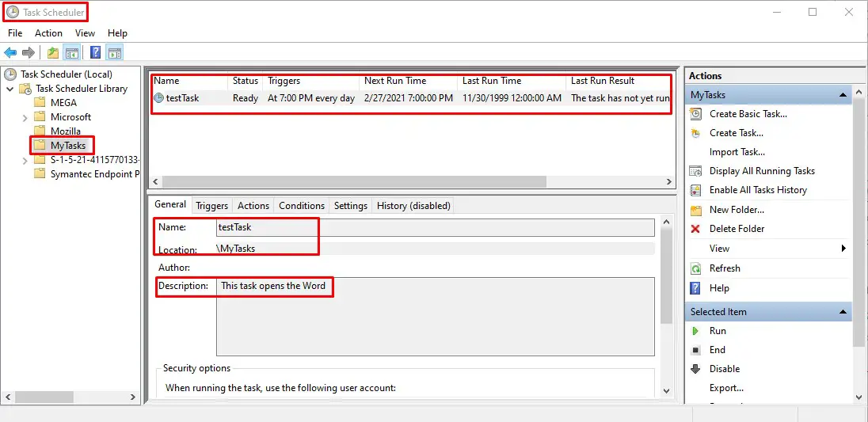The image size is (868, 422).
Task: Click the Forward arrow toolbar icon
Action: 28,52
